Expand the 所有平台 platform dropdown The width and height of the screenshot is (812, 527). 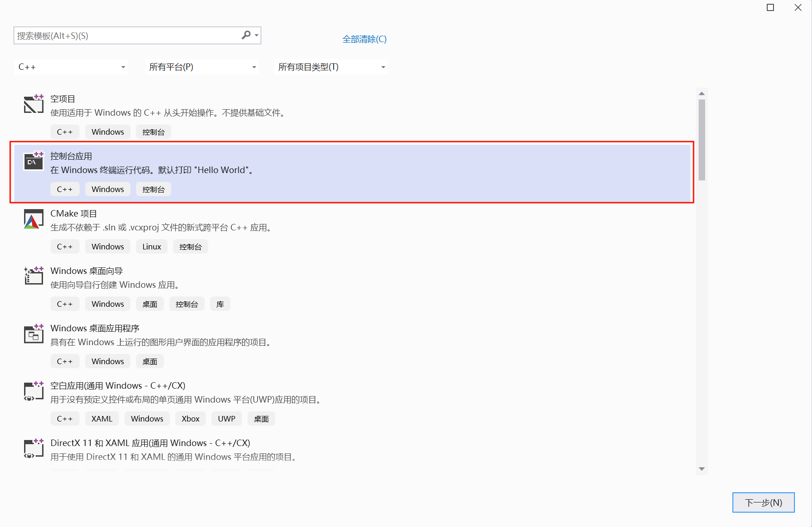click(x=202, y=67)
